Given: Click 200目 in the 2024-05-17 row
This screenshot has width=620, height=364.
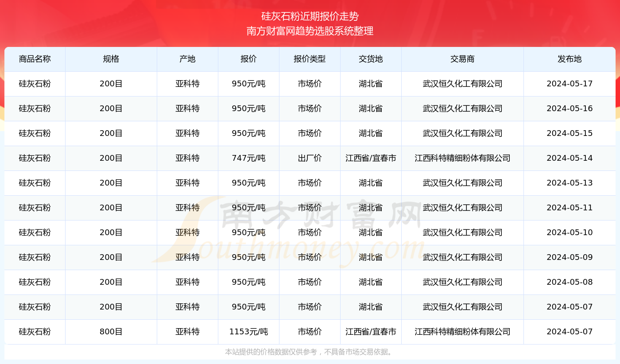Looking at the screenshot, I should [111, 84].
